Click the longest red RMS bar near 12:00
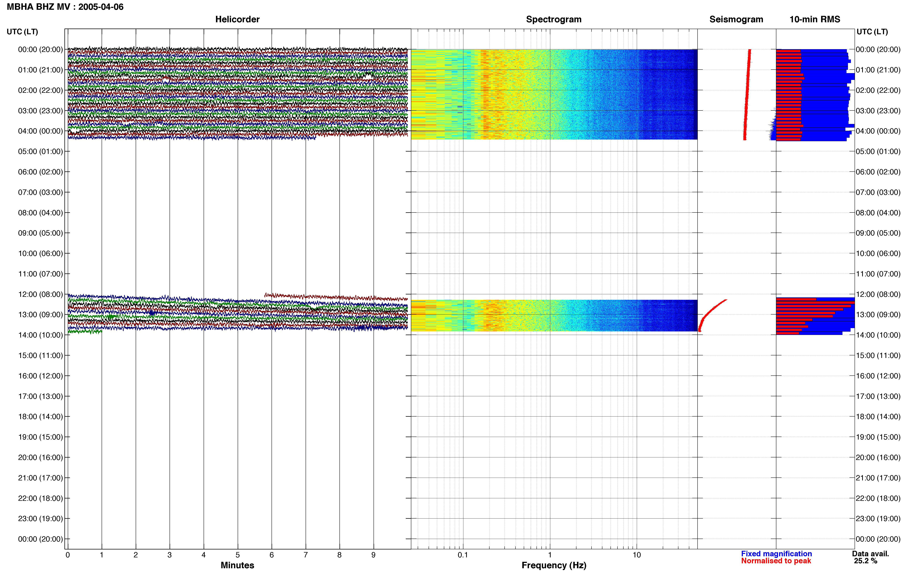The image size is (924, 578). pyautogui.click(x=815, y=302)
